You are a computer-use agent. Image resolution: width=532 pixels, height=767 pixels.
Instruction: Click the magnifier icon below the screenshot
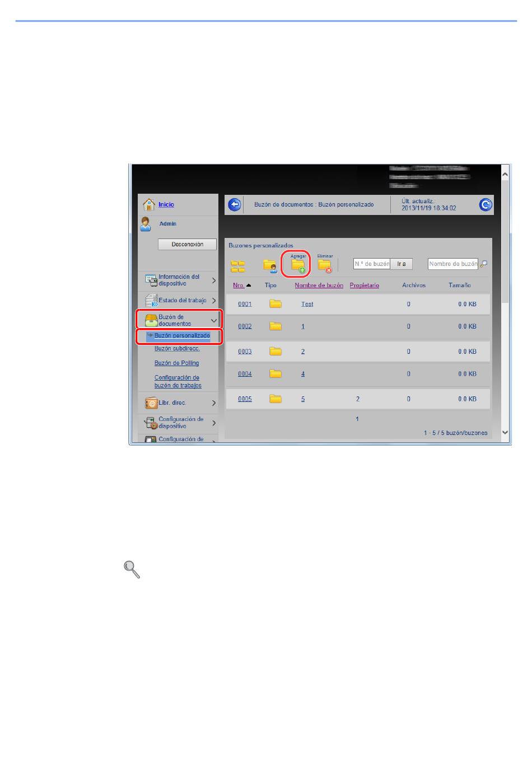coord(131,569)
